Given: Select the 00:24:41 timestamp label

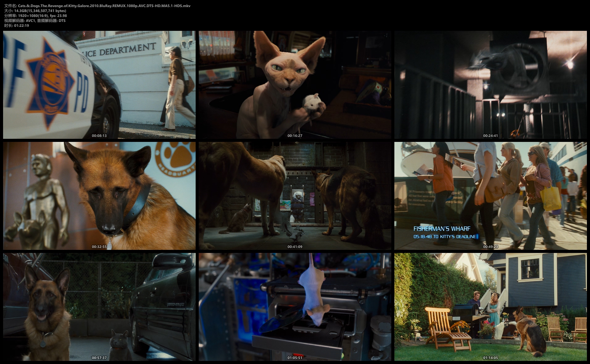Looking at the screenshot, I should (x=490, y=136).
